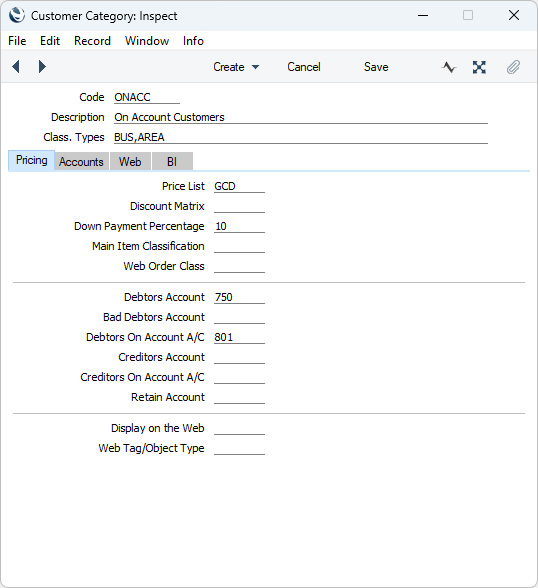Open attachments paperclip icon
This screenshot has width=538, height=588.
click(513, 67)
